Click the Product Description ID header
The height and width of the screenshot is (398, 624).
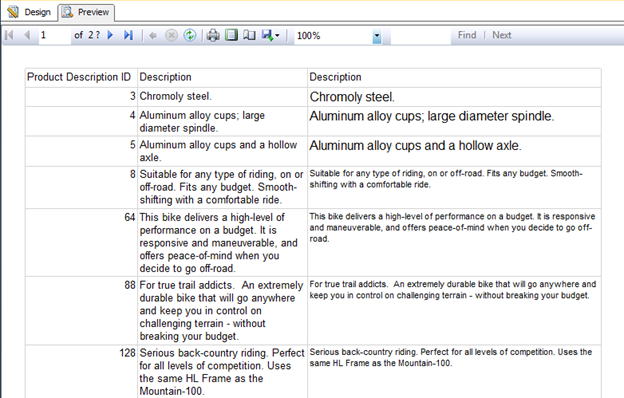81,77
